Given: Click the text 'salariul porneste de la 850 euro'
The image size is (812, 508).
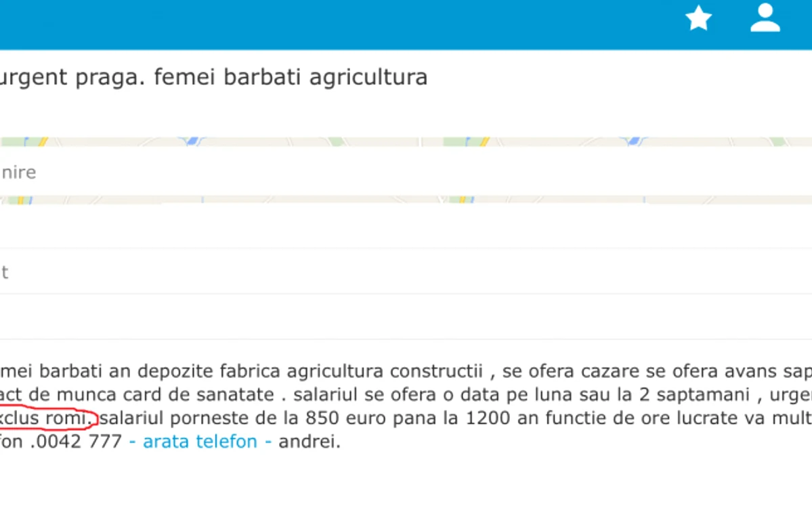Looking at the screenshot, I should [243, 417].
